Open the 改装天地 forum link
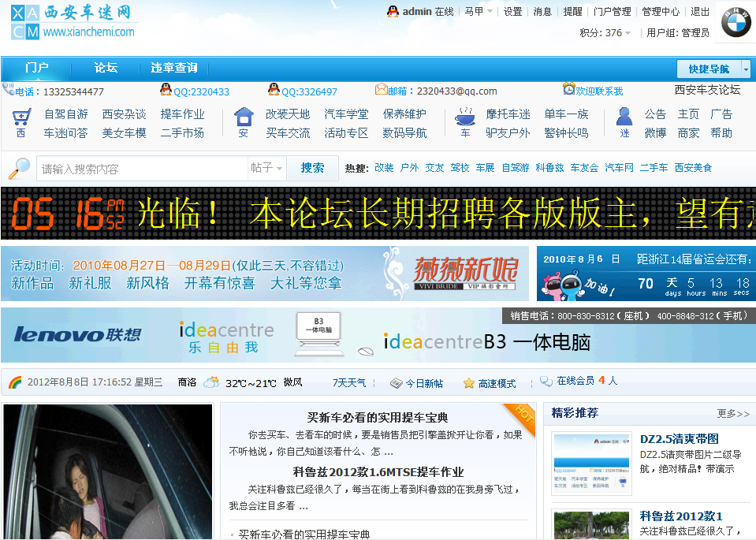The width and height of the screenshot is (756, 540). pos(288,114)
